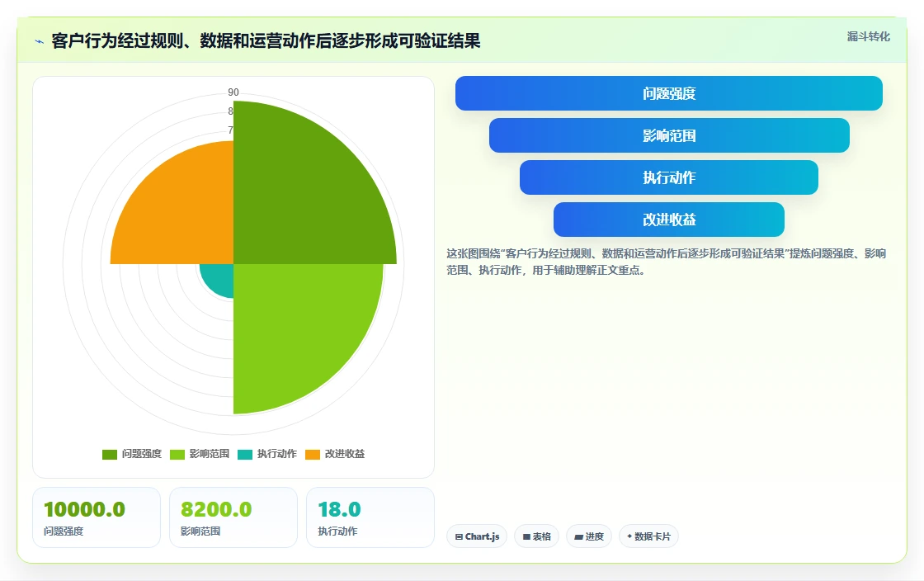Open the 8200.0 影响范围 data card
The image size is (924, 581).
pyautogui.click(x=233, y=517)
